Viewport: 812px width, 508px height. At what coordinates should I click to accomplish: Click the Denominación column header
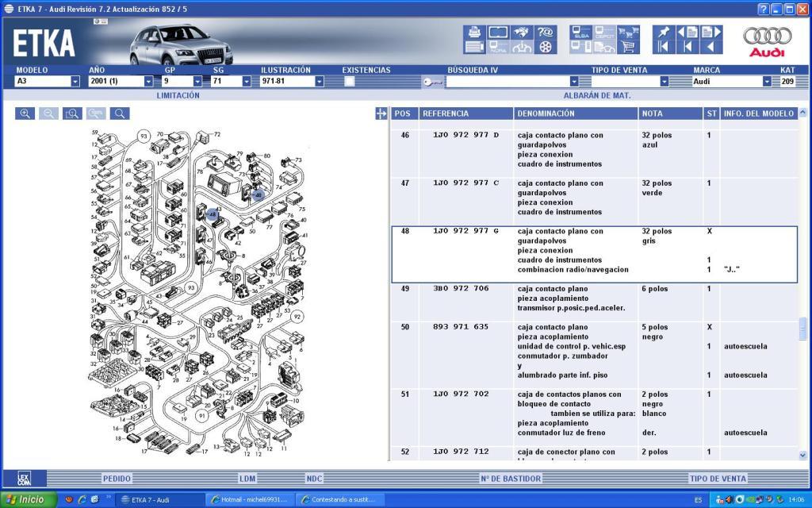click(x=576, y=114)
